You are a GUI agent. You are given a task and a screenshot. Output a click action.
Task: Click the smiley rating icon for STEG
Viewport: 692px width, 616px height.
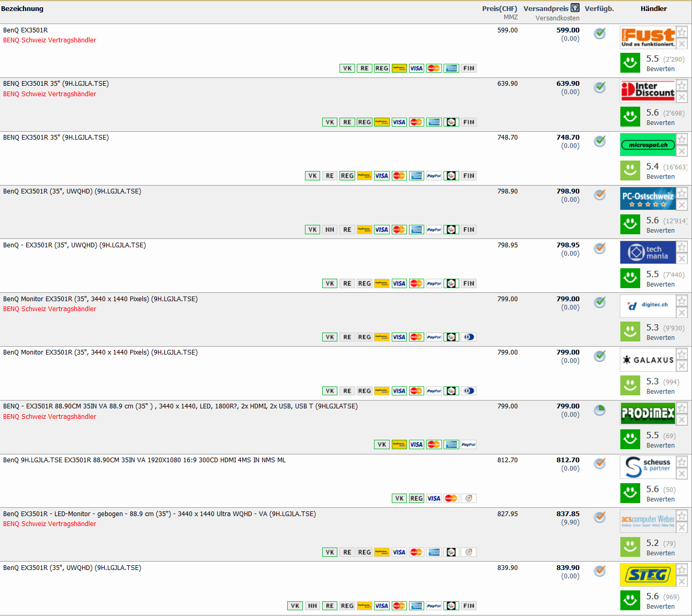pos(630,600)
